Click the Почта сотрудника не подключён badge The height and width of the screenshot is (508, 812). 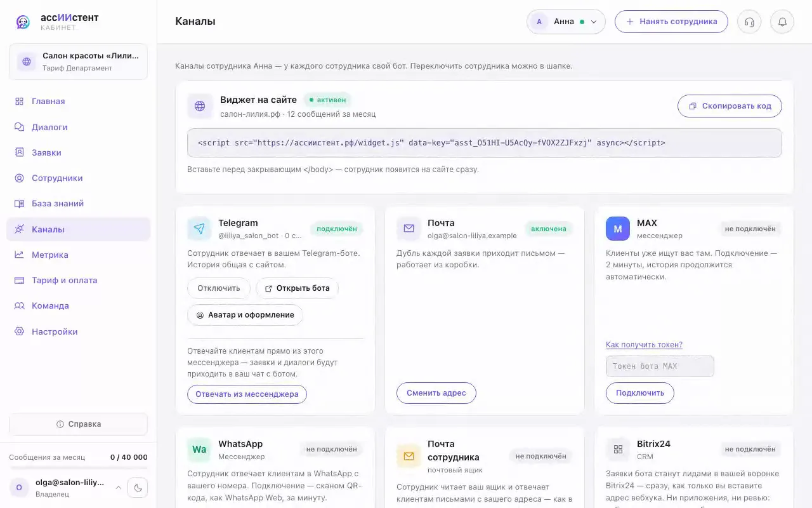coord(541,456)
